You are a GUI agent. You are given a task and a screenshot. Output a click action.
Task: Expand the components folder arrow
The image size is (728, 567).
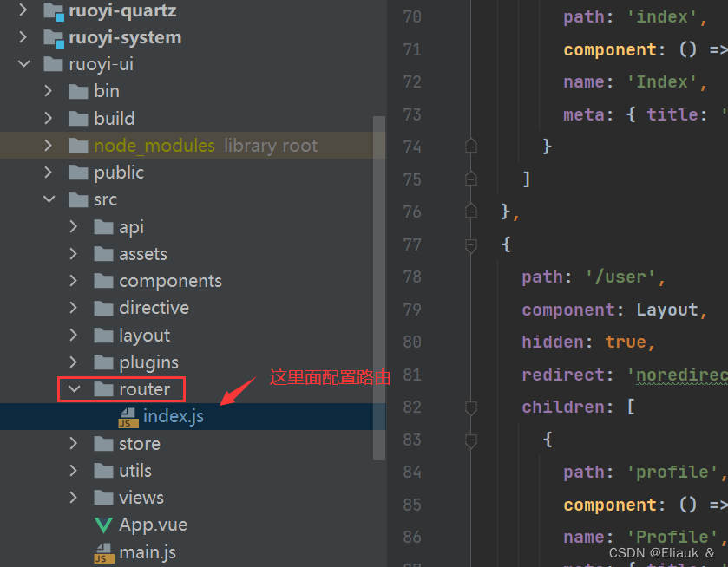click(x=73, y=281)
